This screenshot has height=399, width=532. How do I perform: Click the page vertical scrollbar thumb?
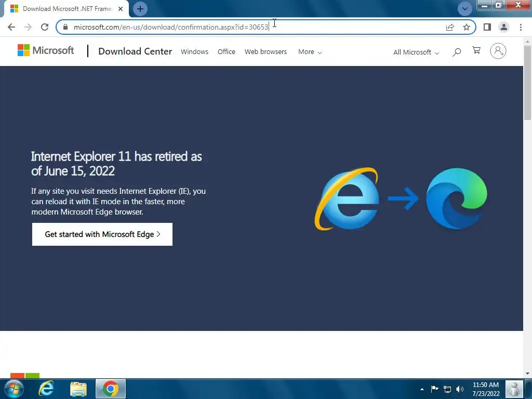click(x=527, y=83)
